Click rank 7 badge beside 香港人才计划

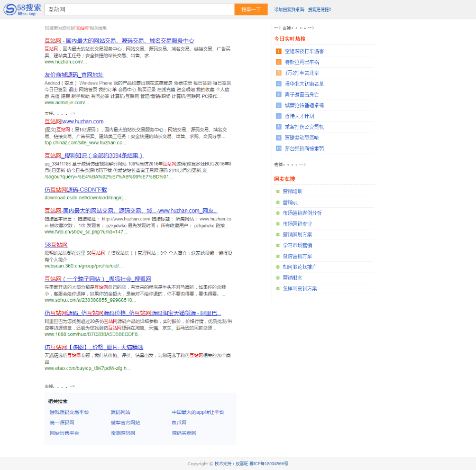pos(278,116)
